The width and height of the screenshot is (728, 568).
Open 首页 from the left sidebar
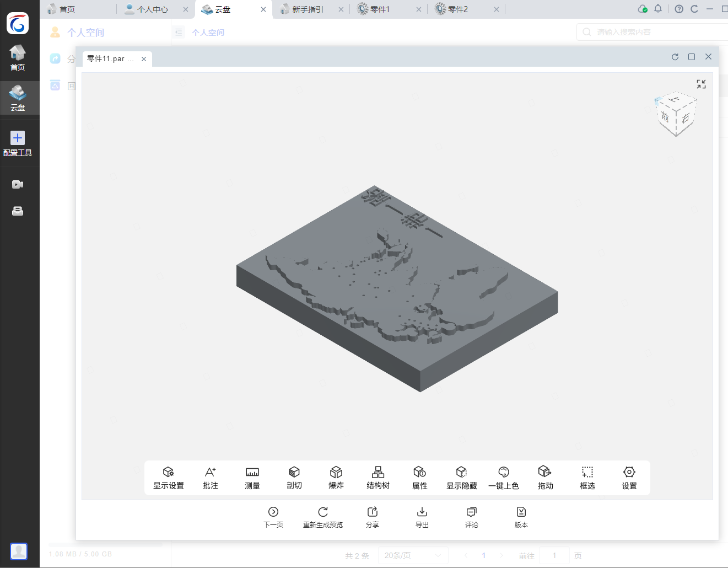tap(18, 58)
